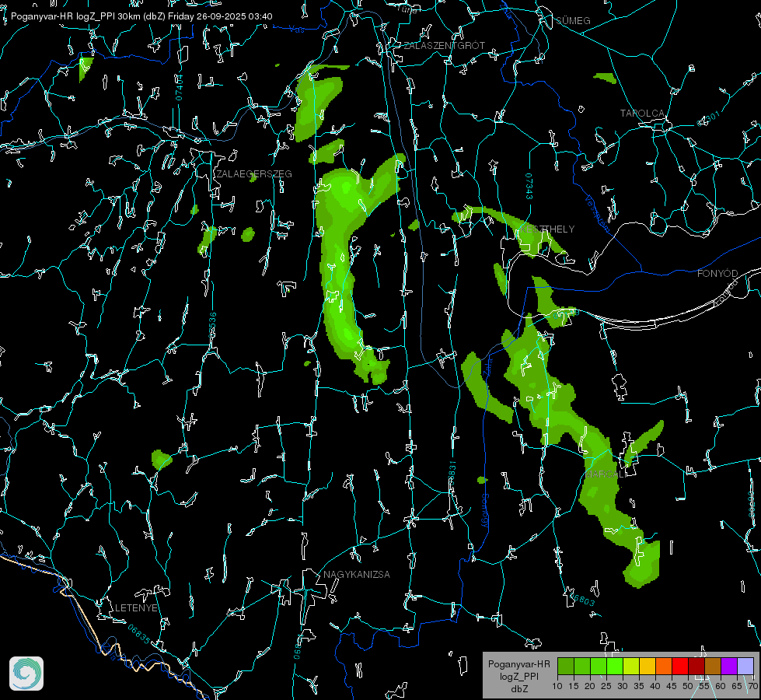761x700 pixels.
Task: Click the TAPOLCA city label
Action: (x=642, y=113)
